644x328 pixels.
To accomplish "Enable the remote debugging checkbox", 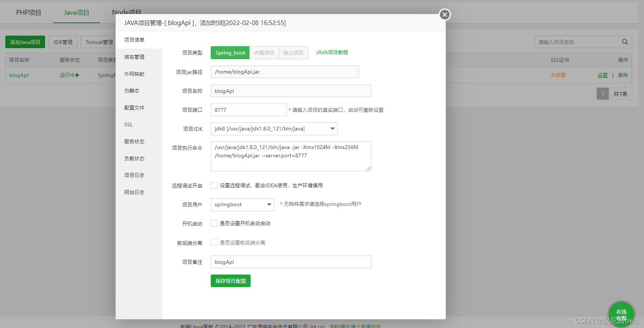I will coord(214,185).
